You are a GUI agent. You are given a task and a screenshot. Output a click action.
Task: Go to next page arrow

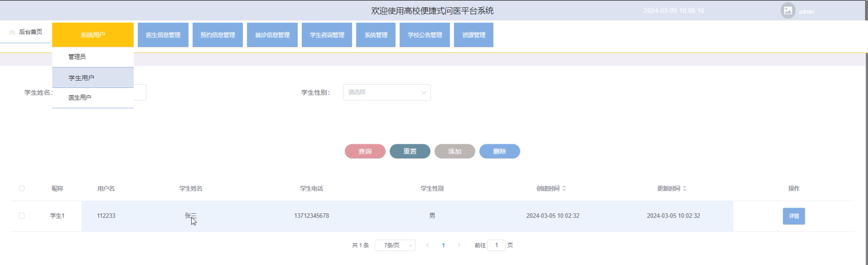[459, 246]
